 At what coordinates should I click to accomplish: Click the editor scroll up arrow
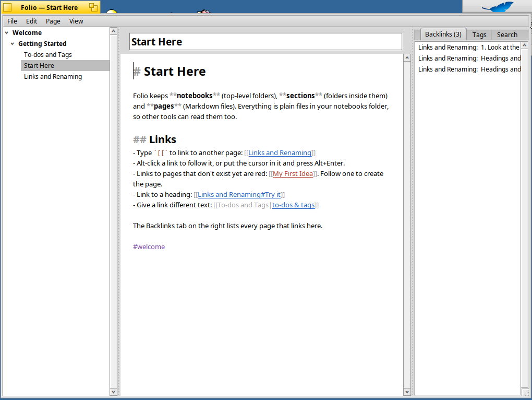click(407, 58)
